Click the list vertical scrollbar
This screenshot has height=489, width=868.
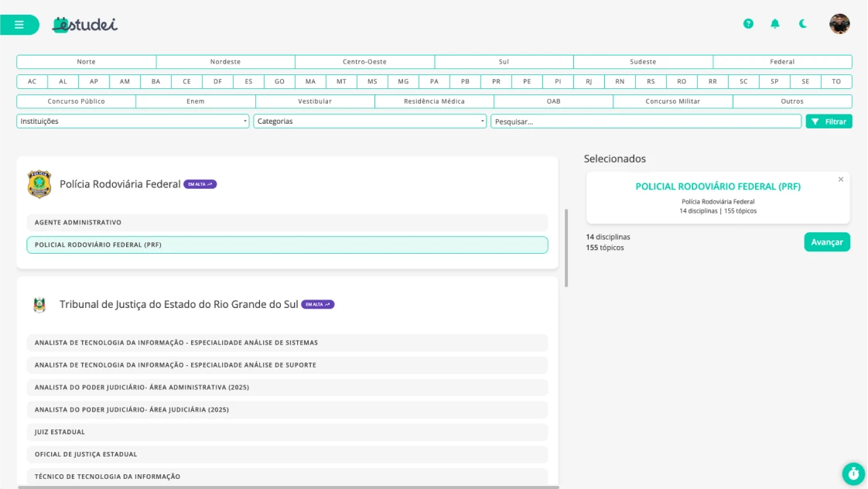point(566,248)
